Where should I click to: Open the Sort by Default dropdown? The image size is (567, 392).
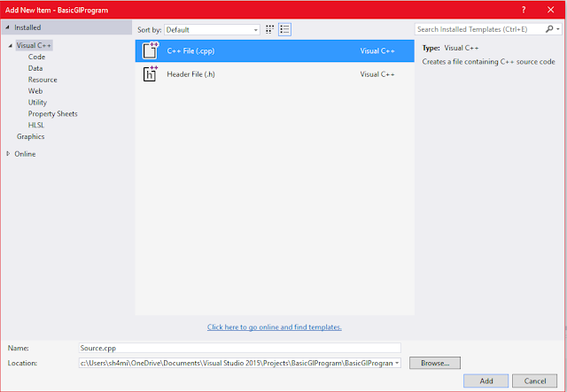click(212, 29)
